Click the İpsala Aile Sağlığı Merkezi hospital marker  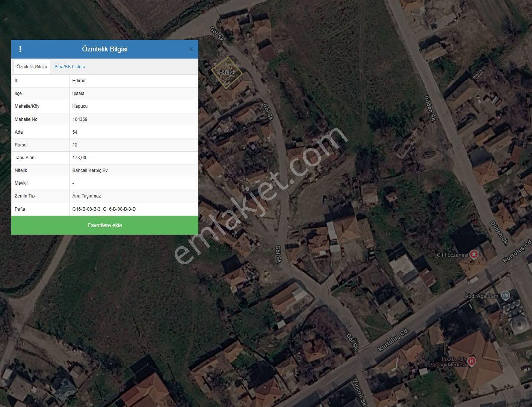tap(472, 362)
